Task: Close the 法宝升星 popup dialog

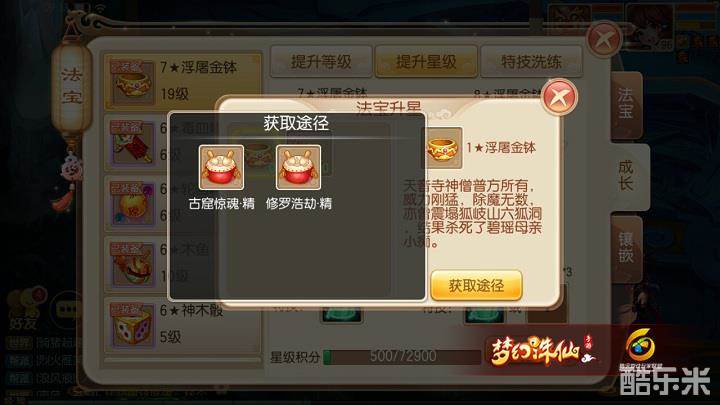Action: [x=559, y=97]
